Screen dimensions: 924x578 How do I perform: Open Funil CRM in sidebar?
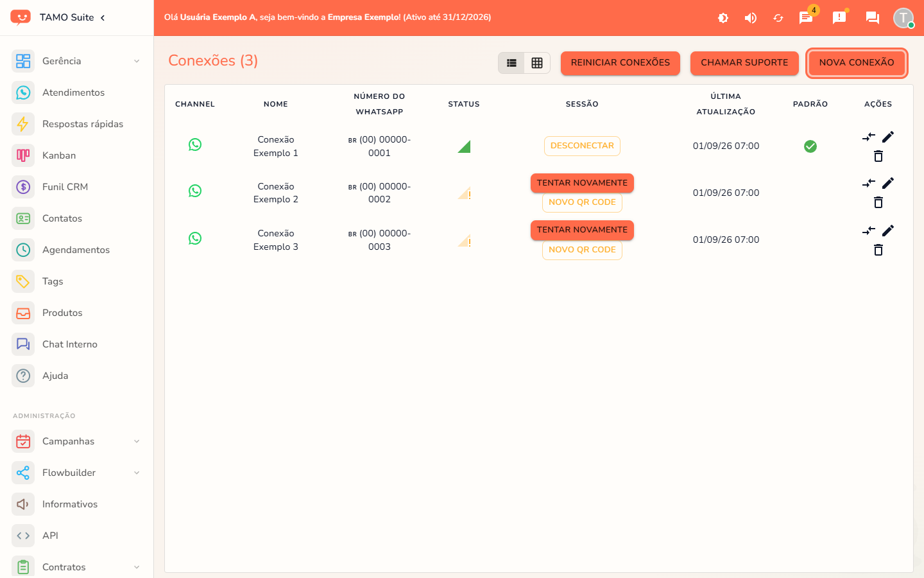(x=77, y=187)
